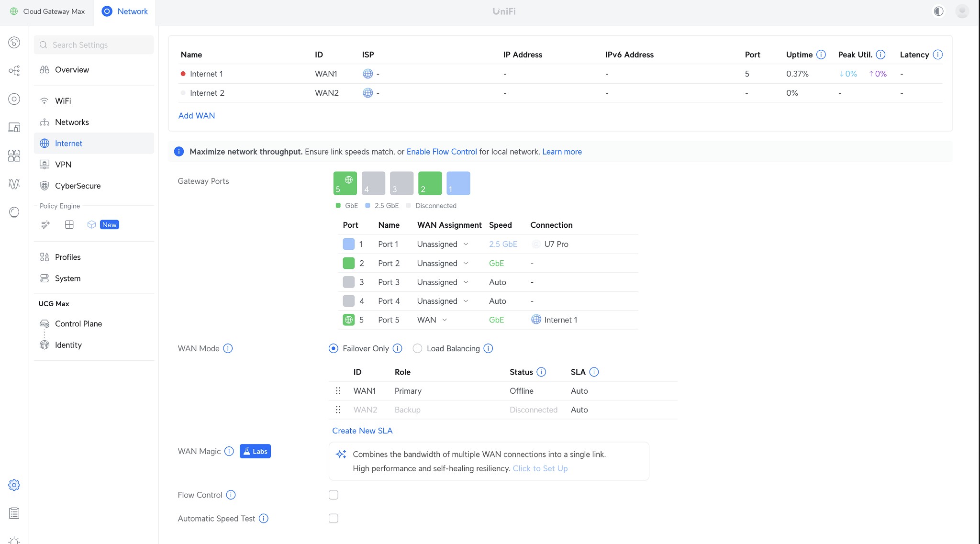
Task: Click the dark mode toggle icon
Action: (938, 11)
